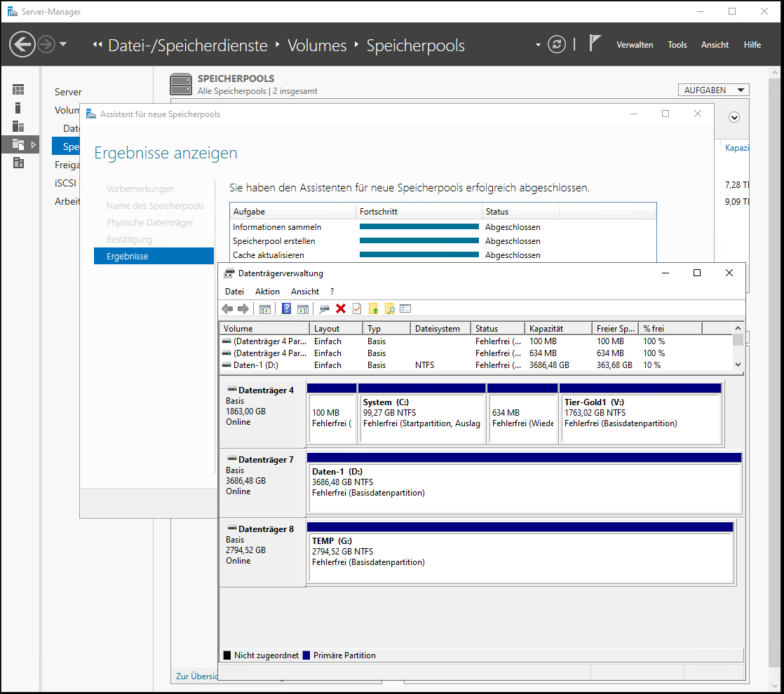Navigate back in Server-Manager header
This screenshot has width=784, height=694.
(x=22, y=44)
